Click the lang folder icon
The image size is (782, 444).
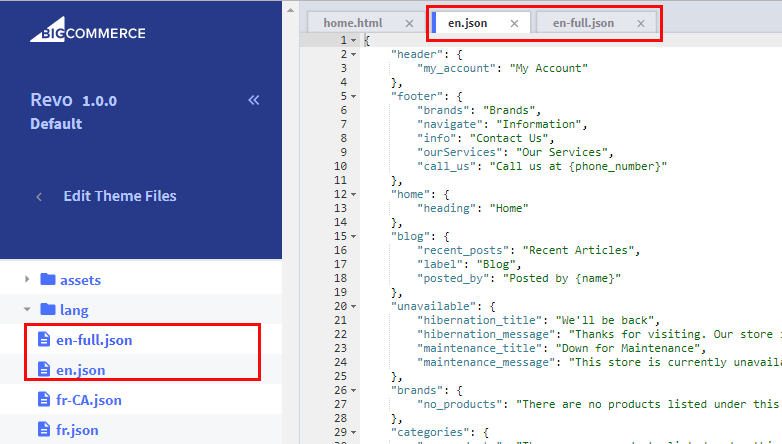pos(47,310)
